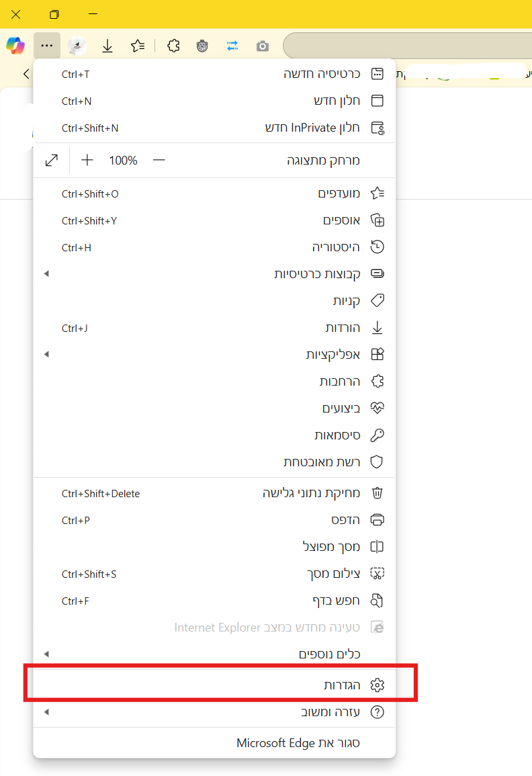Image resolution: width=532 pixels, height=776 pixels.
Task: Click the screenshot camera toolbar icon
Action: pos(263,46)
